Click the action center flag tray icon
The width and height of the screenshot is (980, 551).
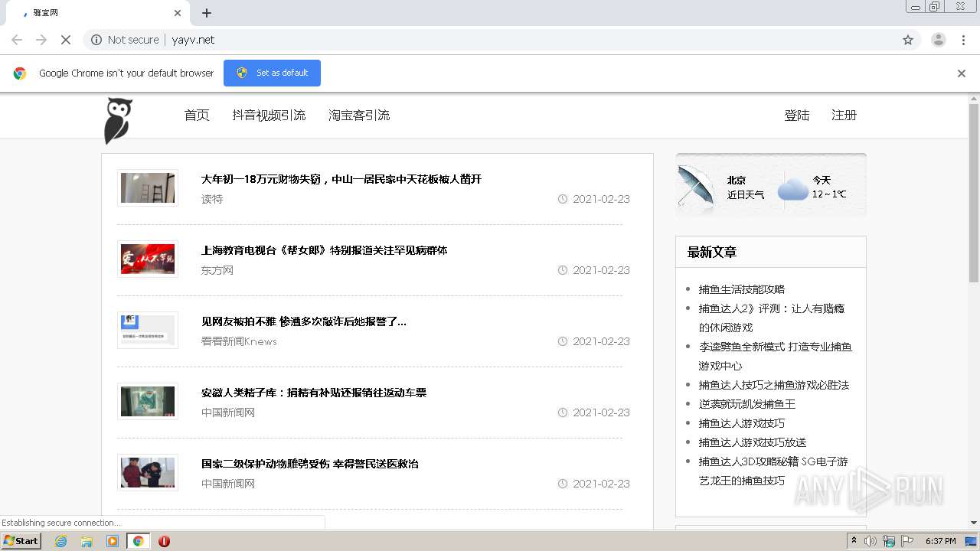tap(907, 541)
